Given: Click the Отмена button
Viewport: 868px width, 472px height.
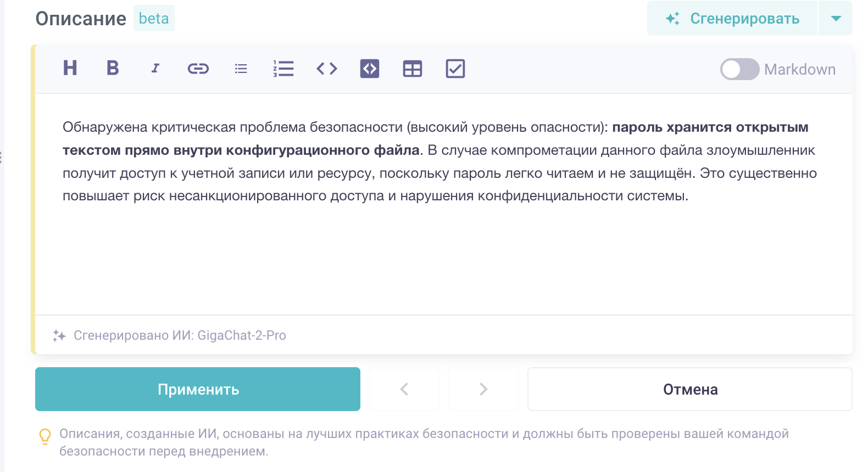Looking at the screenshot, I should (x=689, y=389).
